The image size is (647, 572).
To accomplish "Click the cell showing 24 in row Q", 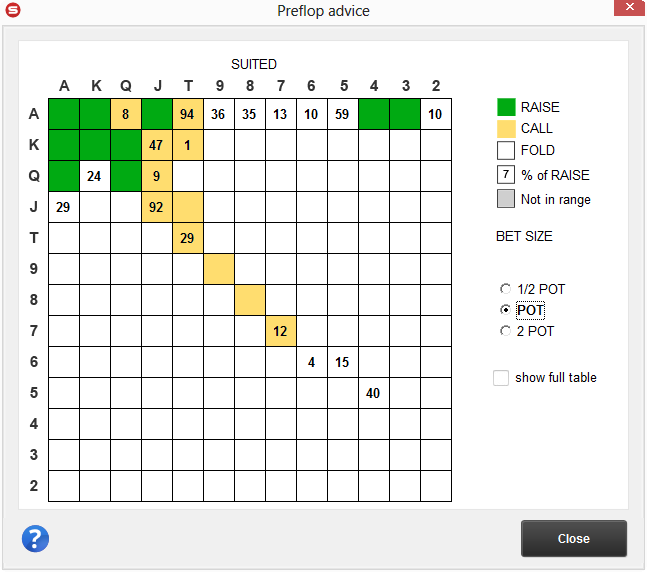I will [x=95, y=176].
